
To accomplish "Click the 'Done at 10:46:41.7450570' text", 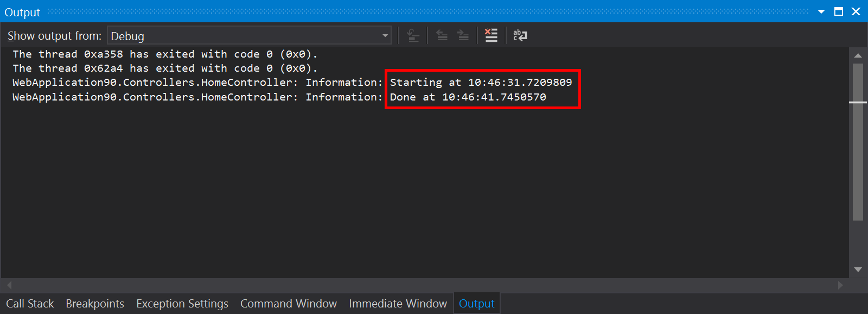I will pos(468,97).
